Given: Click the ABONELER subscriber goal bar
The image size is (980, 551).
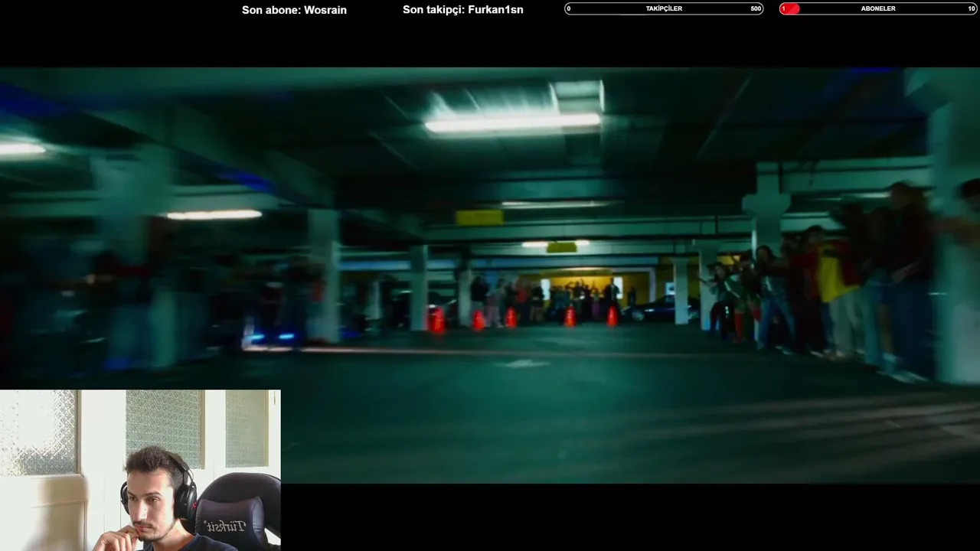Looking at the screenshot, I should pos(878,8).
